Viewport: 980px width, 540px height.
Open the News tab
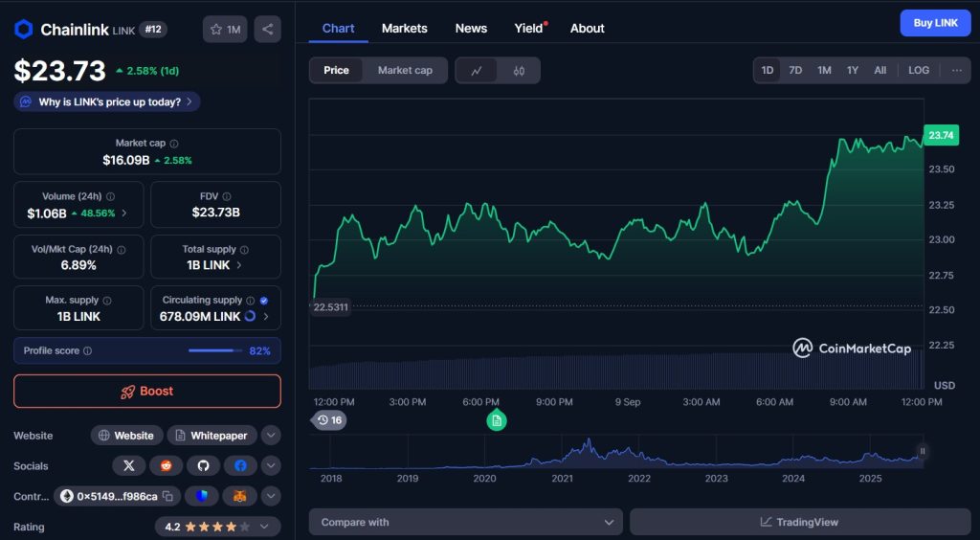pyautogui.click(x=471, y=29)
